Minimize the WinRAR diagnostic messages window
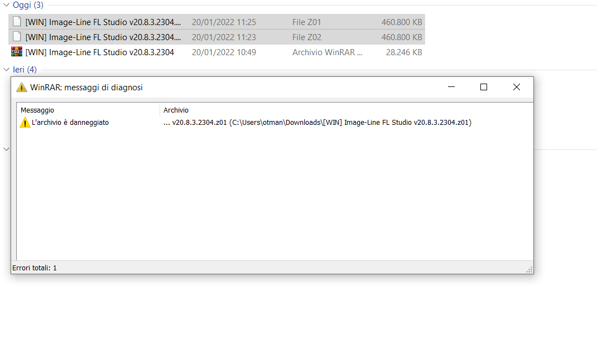 (451, 87)
